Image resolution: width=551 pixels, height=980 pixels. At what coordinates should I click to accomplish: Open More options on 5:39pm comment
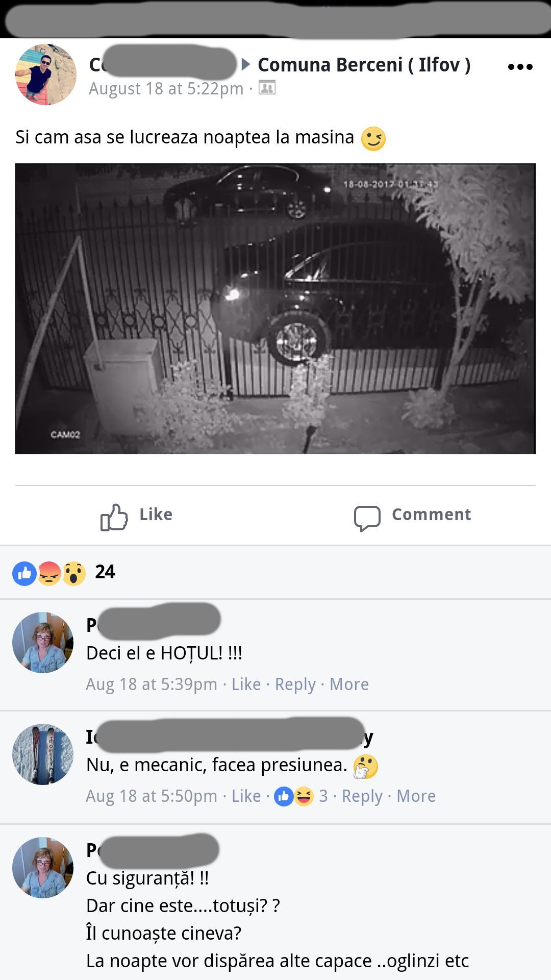(349, 684)
